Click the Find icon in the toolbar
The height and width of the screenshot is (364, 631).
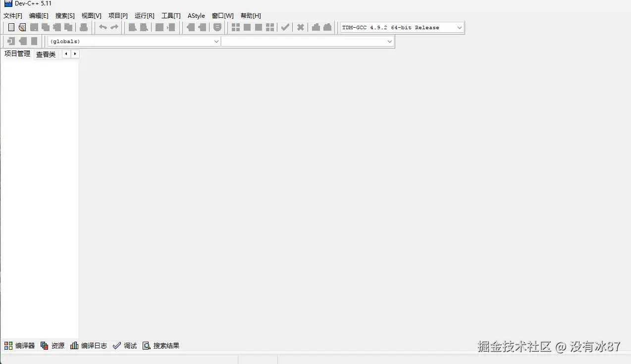point(132,28)
